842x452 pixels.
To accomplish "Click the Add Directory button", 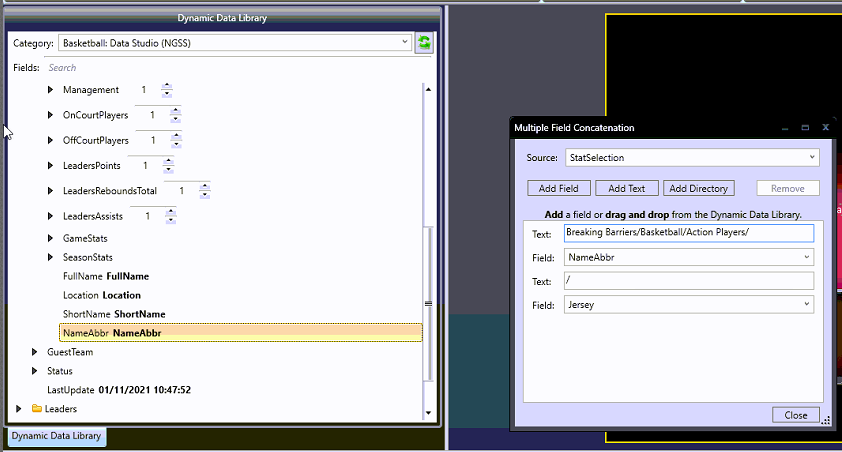I will point(699,188).
